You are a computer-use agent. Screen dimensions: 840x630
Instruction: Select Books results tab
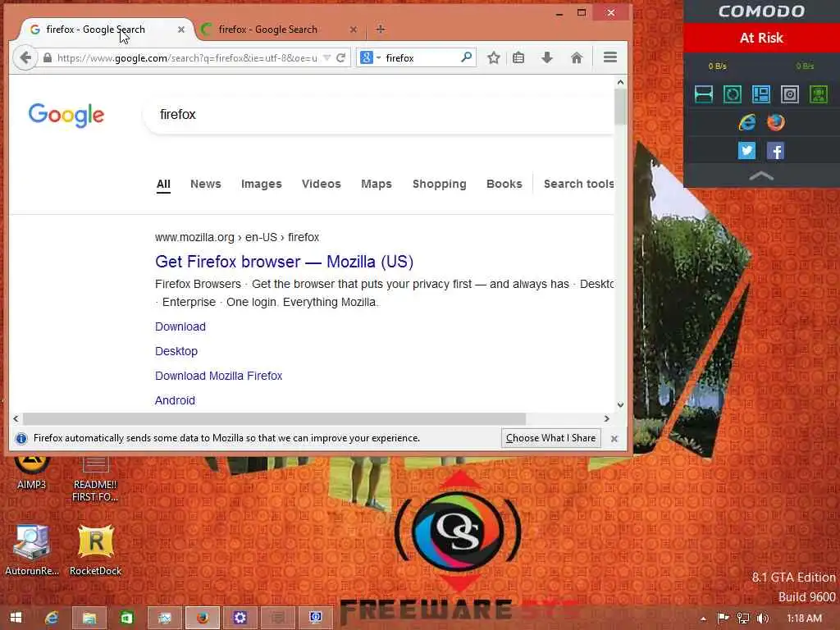pos(504,185)
